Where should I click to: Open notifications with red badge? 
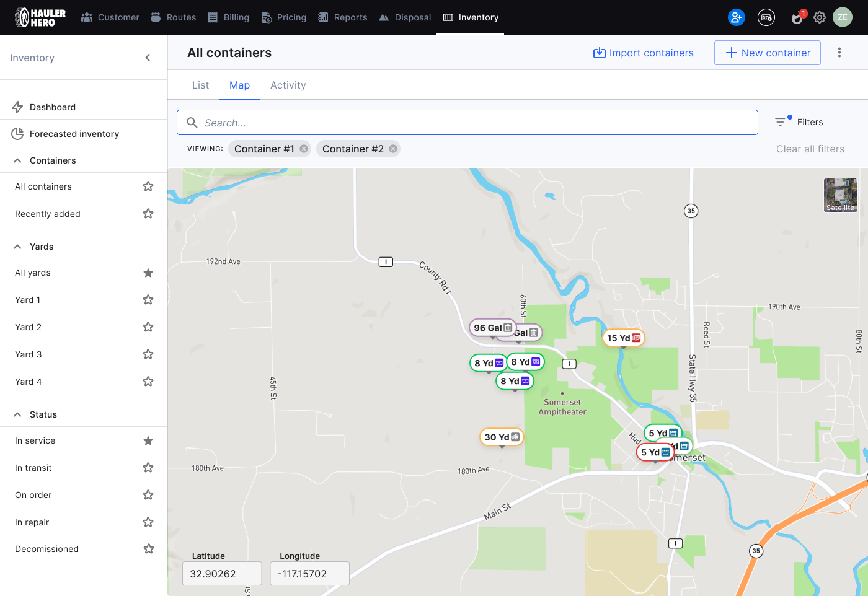[797, 17]
